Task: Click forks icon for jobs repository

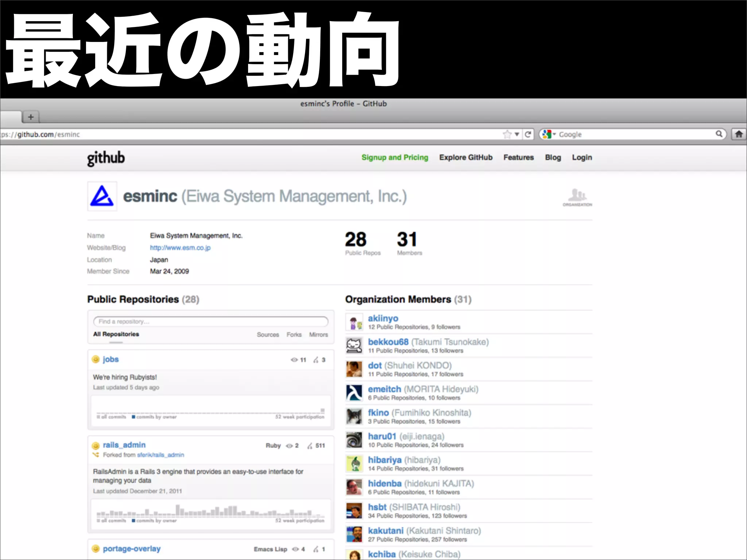Action: [316, 360]
